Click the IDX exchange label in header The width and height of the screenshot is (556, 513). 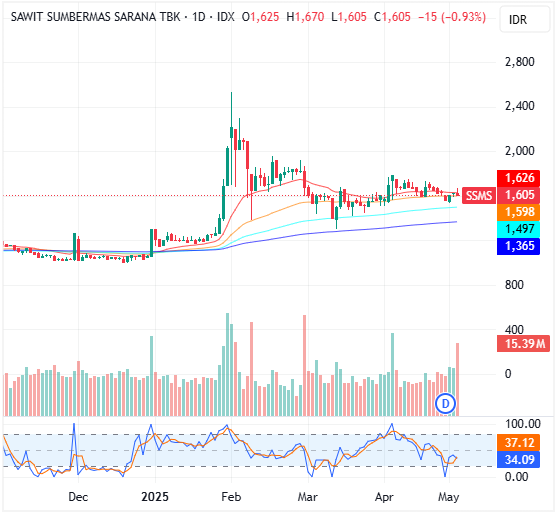226,17
